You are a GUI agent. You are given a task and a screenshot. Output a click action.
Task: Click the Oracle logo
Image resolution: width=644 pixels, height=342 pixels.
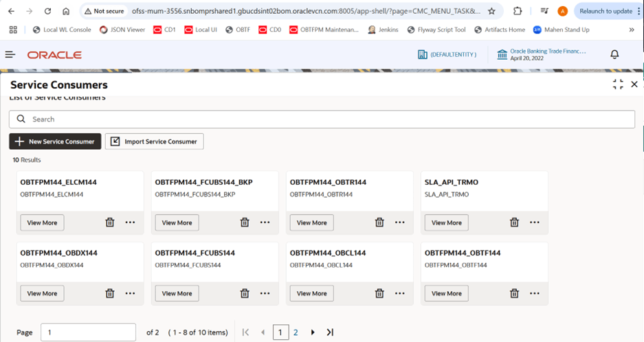pos(54,55)
